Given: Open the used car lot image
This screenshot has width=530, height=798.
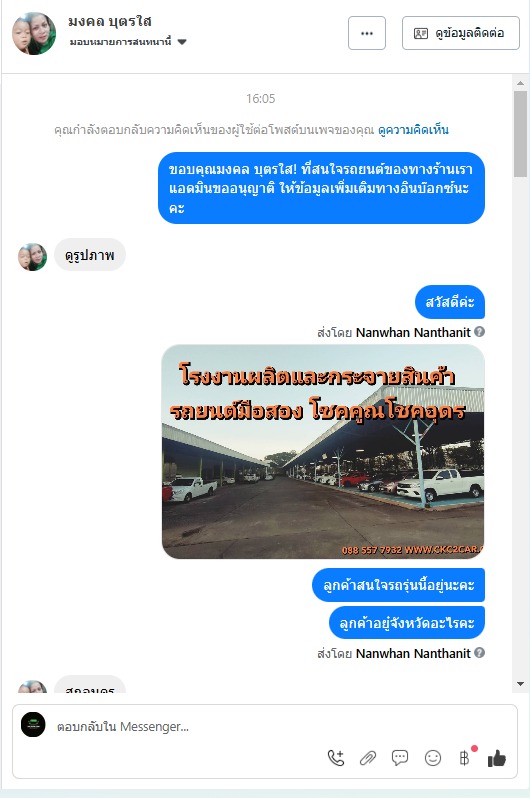Looking at the screenshot, I should point(323,451).
